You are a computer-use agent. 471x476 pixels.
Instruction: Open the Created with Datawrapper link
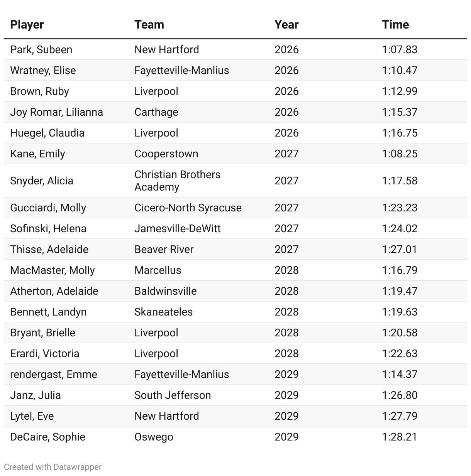pyautogui.click(x=53, y=467)
